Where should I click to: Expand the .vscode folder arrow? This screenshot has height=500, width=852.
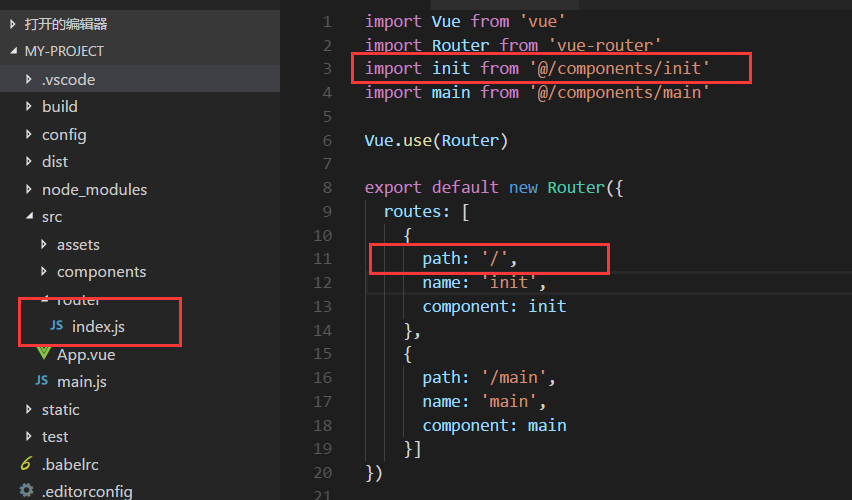[29, 79]
